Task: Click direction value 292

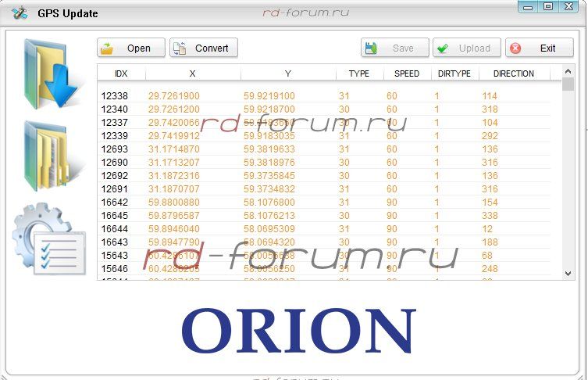Action: 490,135
